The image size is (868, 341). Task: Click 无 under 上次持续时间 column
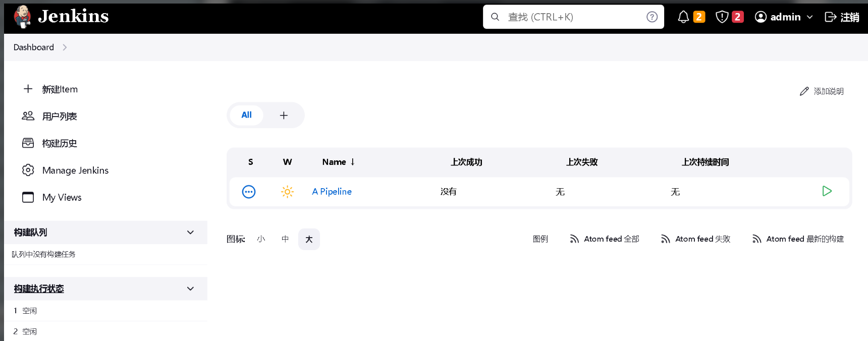pyautogui.click(x=675, y=192)
